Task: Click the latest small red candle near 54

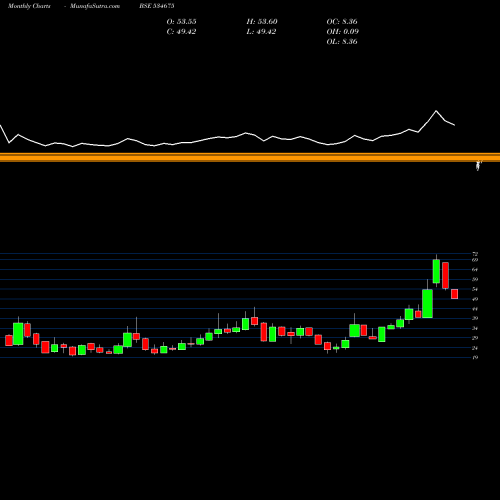Action: click(455, 294)
